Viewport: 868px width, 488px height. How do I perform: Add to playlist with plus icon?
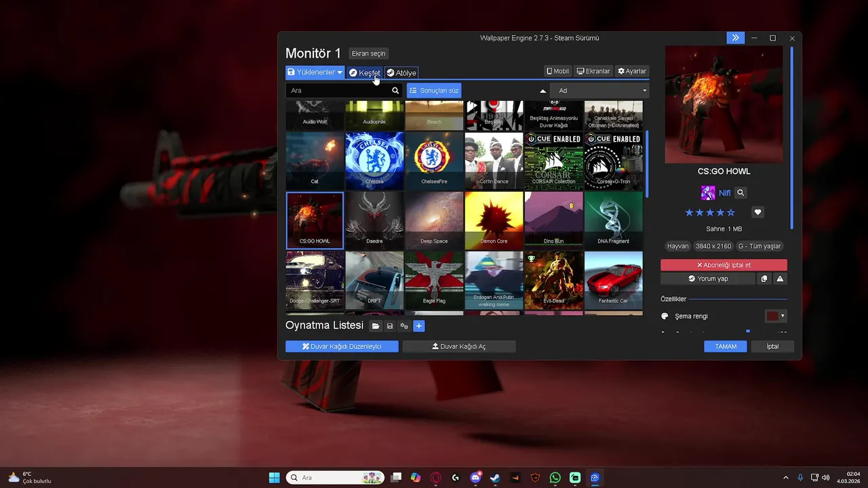[418, 326]
